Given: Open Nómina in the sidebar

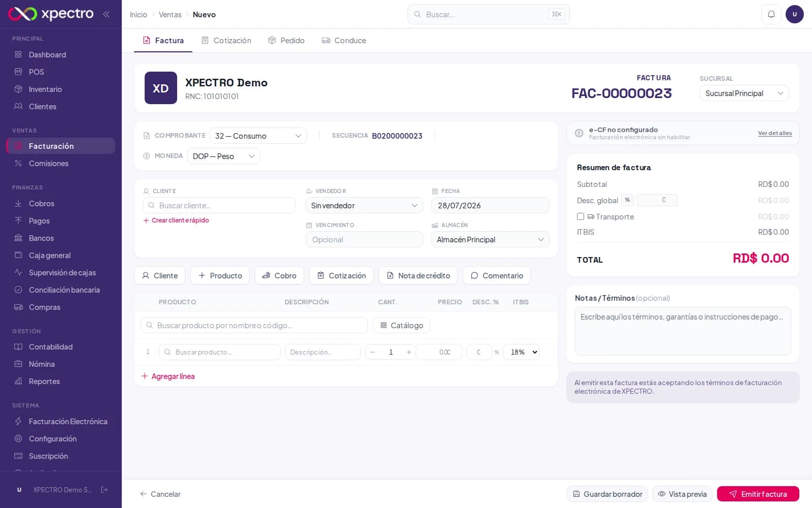Looking at the screenshot, I should pos(60,364).
